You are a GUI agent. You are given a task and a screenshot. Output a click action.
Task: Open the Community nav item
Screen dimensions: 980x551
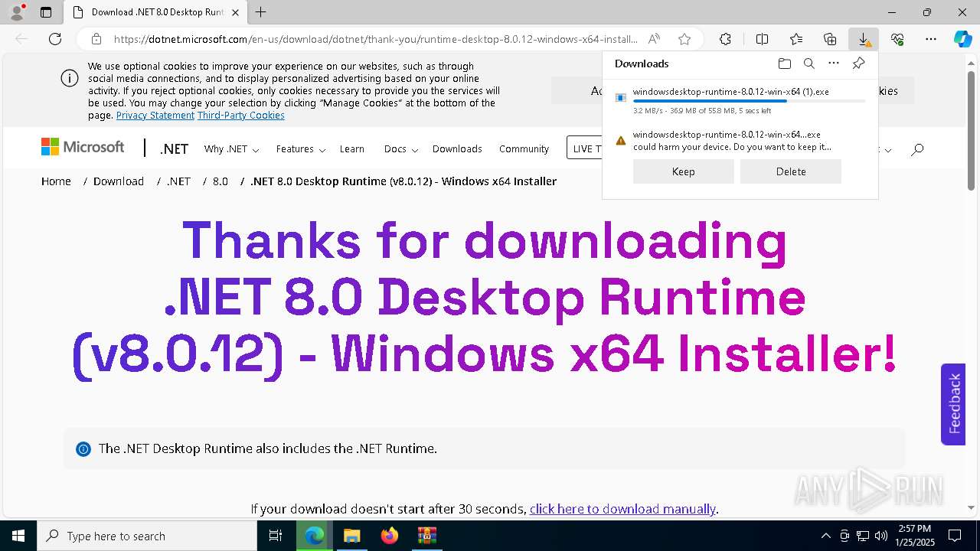coord(524,149)
